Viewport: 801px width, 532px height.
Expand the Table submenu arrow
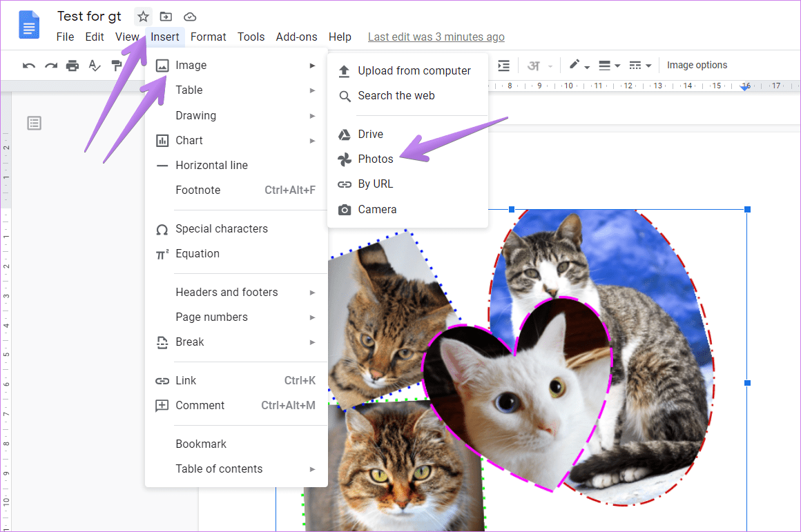coord(312,90)
